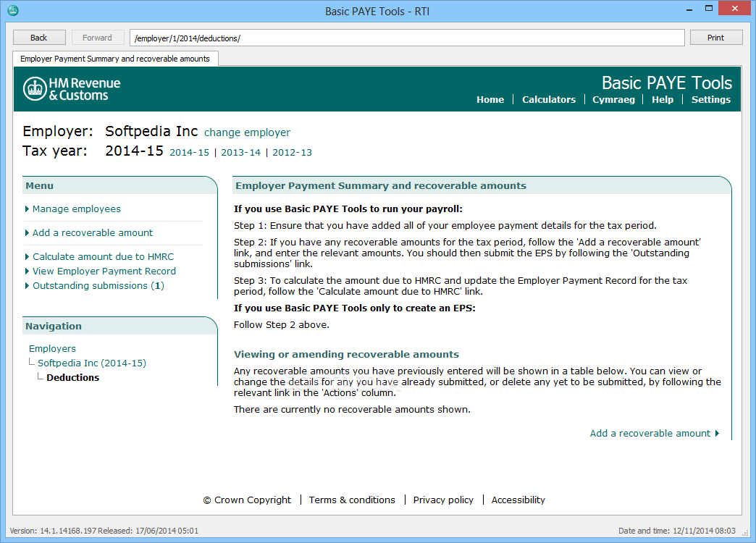Image resolution: width=756 pixels, height=543 pixels.
Task: Open the Calculators menu item
Action: click(x=549, y=99)
